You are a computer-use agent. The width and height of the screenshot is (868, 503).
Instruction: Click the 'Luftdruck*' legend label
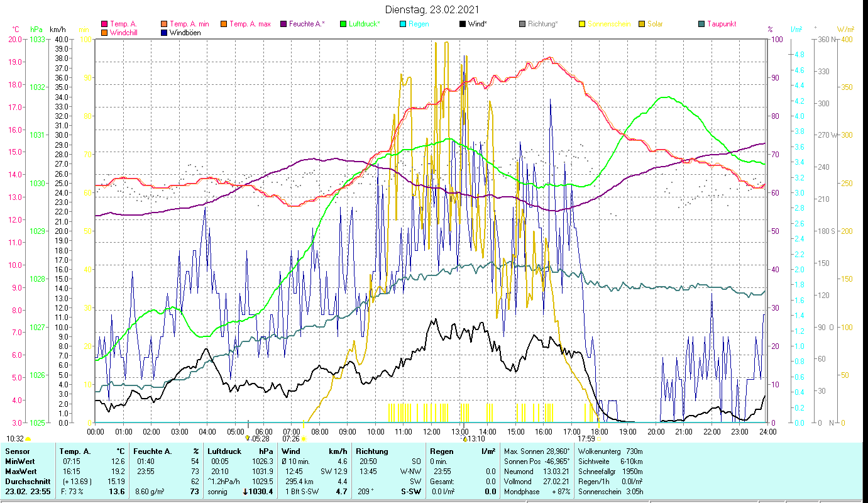(365, 25)
